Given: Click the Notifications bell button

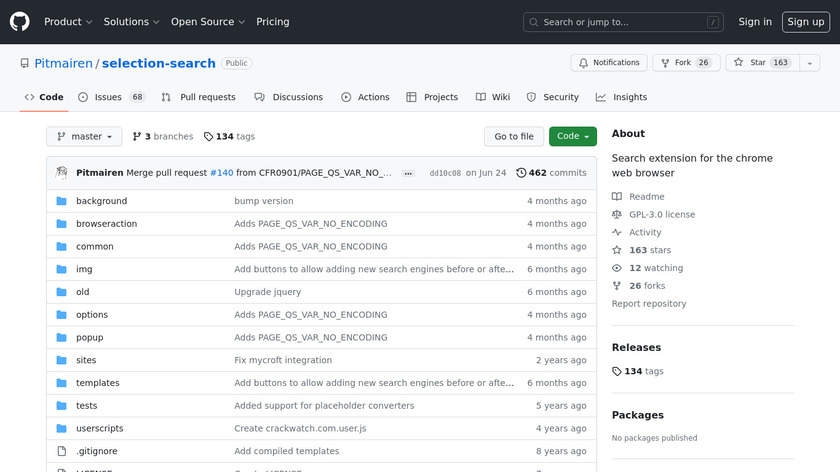Looking at the screenshot, I should click(x=608, y=63).
